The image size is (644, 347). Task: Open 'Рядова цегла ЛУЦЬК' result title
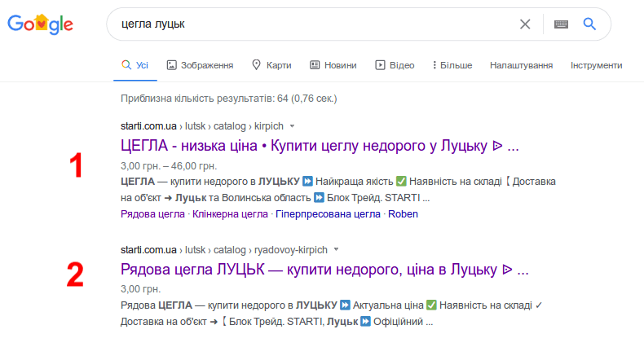tap(324, 270)
